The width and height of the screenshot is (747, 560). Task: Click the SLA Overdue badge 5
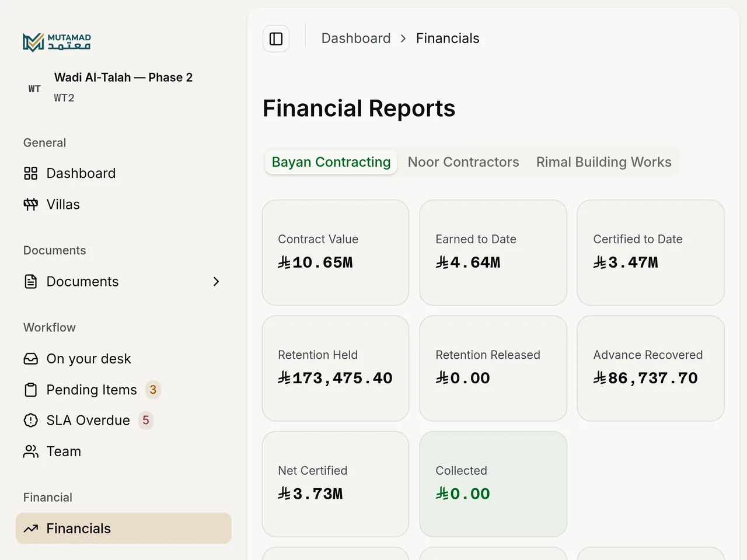coord(146,421)
